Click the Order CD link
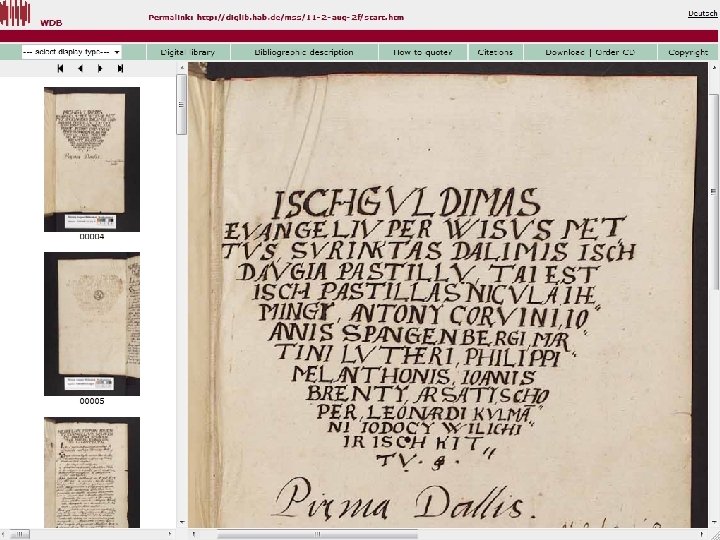 click(615, 52)
